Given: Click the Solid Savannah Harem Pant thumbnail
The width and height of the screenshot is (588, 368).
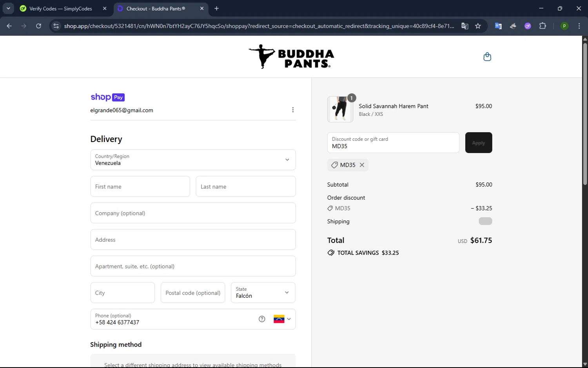Looking at the screenshot, I should (x=340, y=109).
